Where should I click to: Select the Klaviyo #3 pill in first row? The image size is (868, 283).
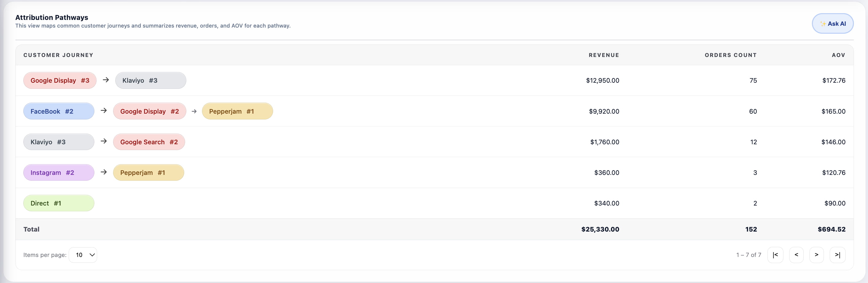point(150,81)
